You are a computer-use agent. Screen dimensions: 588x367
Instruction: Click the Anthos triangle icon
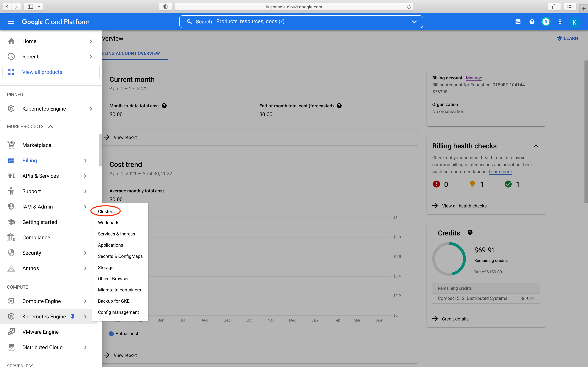coord(11,268)
